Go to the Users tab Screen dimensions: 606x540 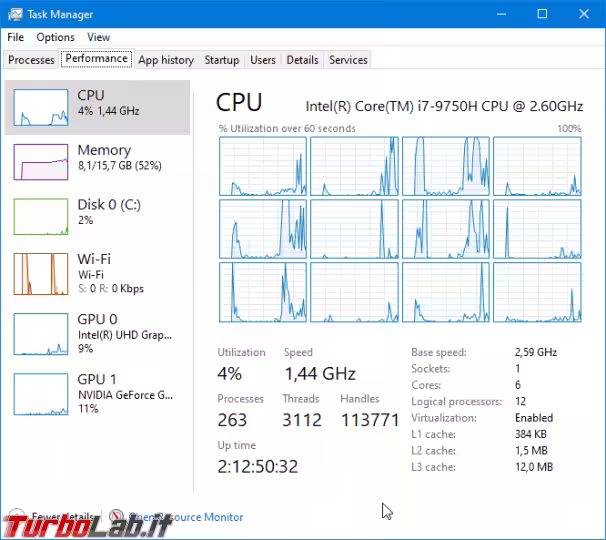point(263,60)
